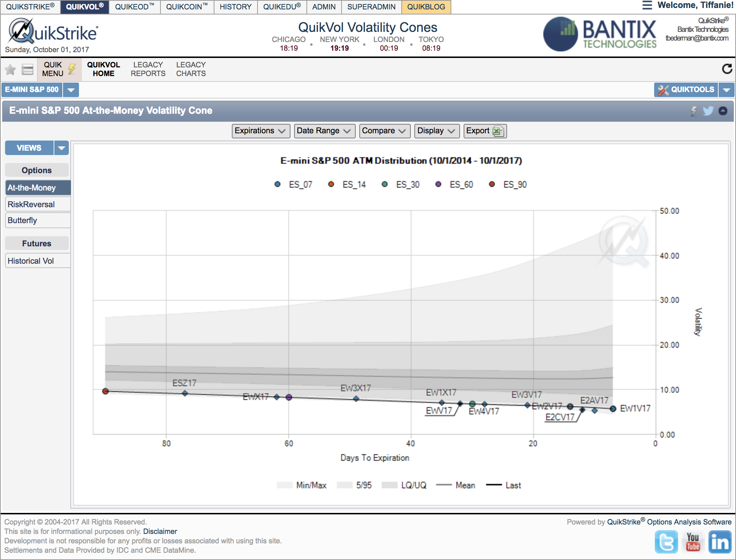
Task: Click the lightning bolt icon in the cone header
Action: (x=694, y=111)
